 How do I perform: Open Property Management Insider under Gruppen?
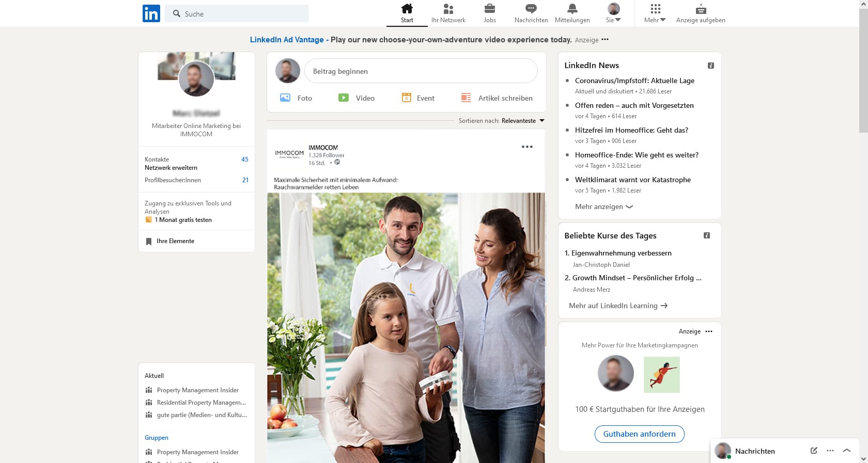tap(192, 452)
